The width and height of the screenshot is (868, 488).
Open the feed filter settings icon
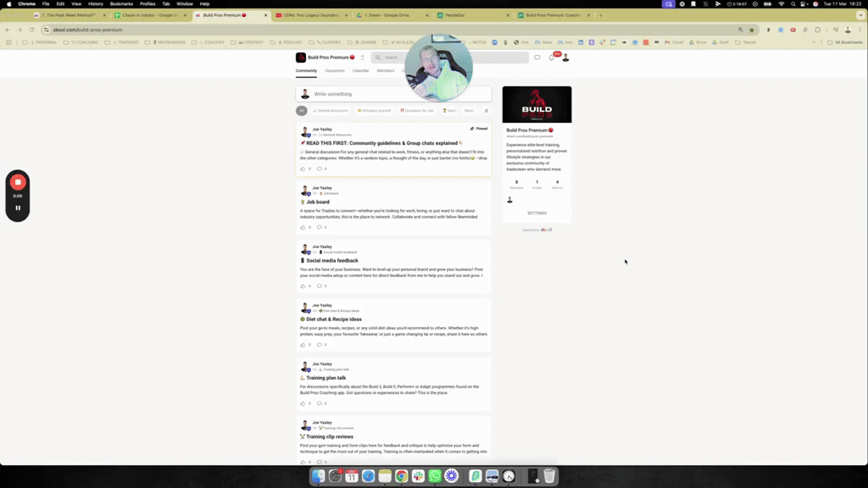(x=487, y=111)
